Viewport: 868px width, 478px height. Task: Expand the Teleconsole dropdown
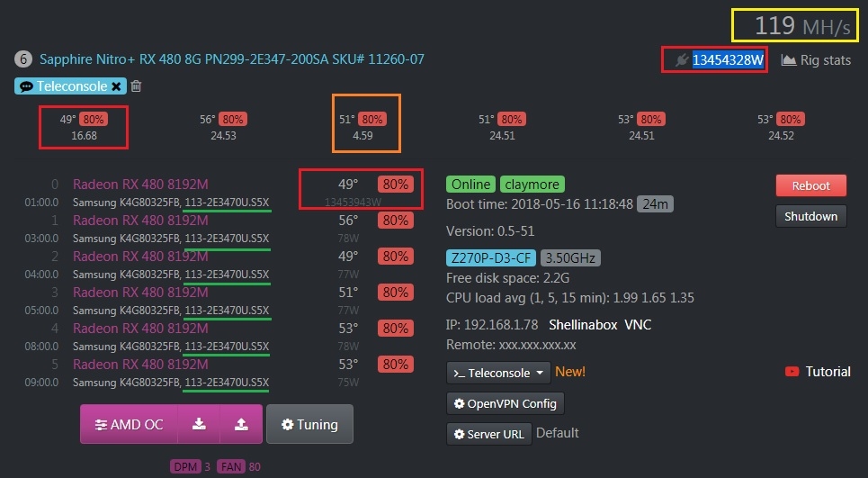point(498,373)
